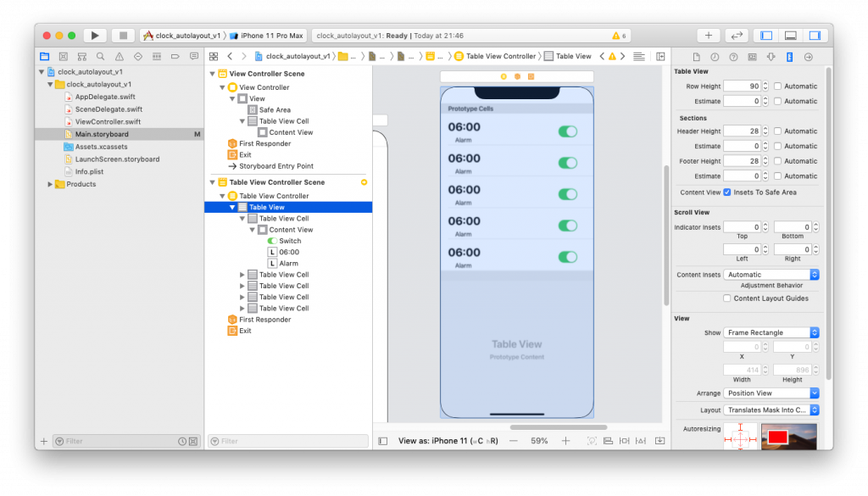868x496 pixels.
Task: Open the Report navigator
Action: pos(194,57)
